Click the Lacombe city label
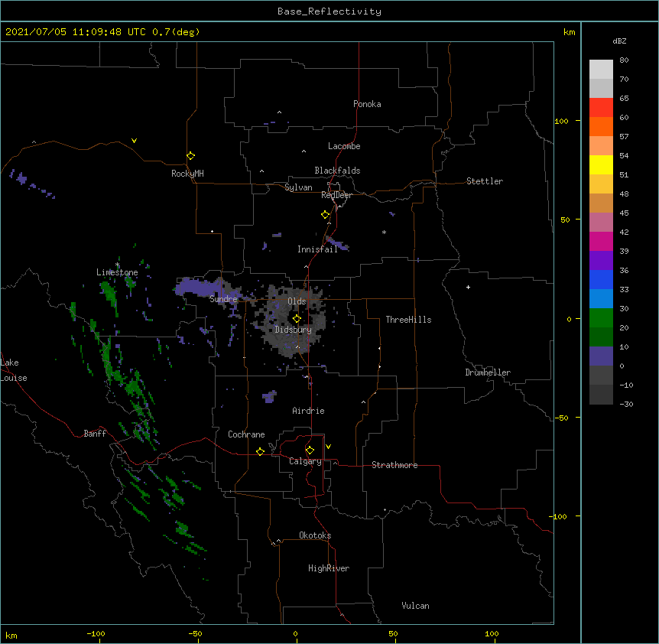 [x=344, y=146]
